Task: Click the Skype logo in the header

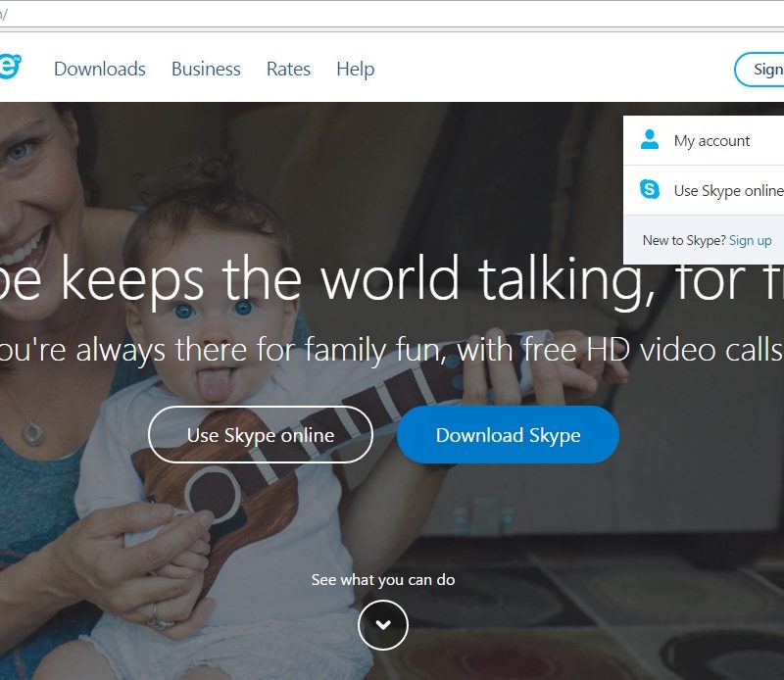Action: point(10,67)
